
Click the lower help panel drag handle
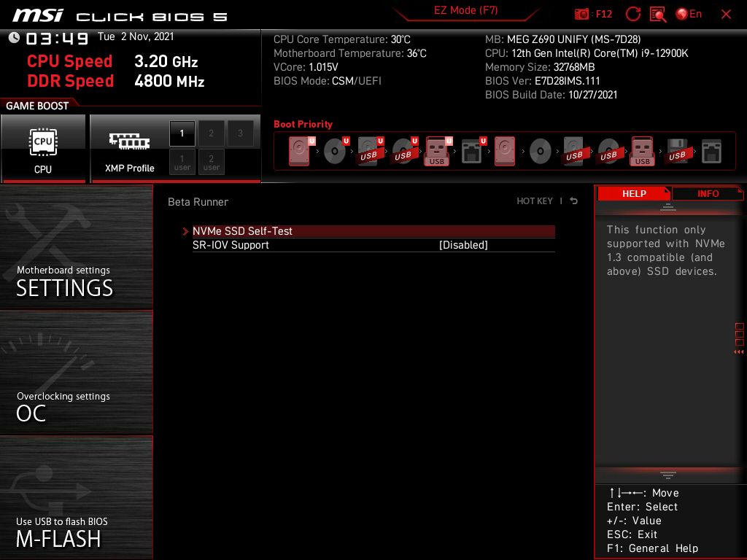coord(668,475)
